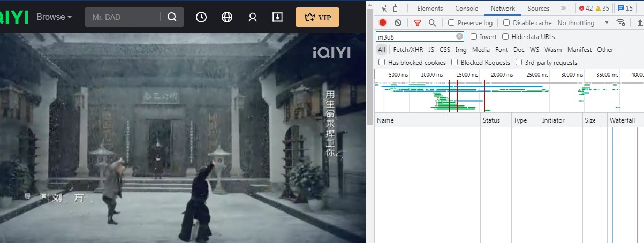The height and width of the screenshot is (243, 644).
Task: Clear the m3u8 filter text
Action: (459, 36)
